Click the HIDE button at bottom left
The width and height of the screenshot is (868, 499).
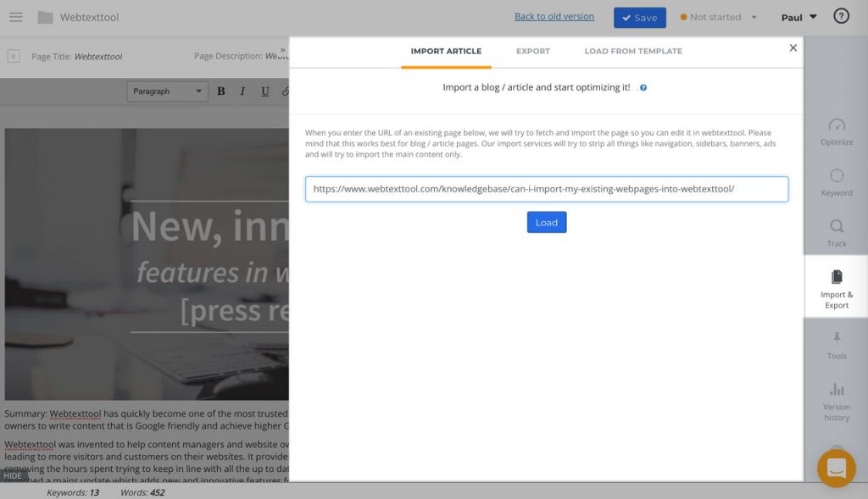(x=13, y=476)
